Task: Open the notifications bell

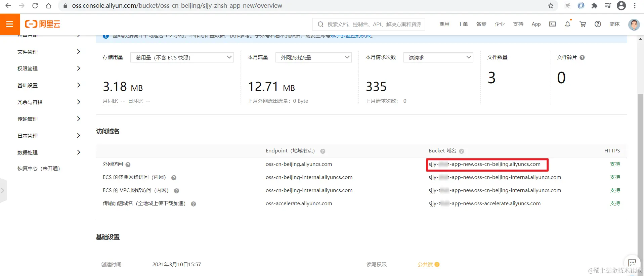Action: point(567,24)
